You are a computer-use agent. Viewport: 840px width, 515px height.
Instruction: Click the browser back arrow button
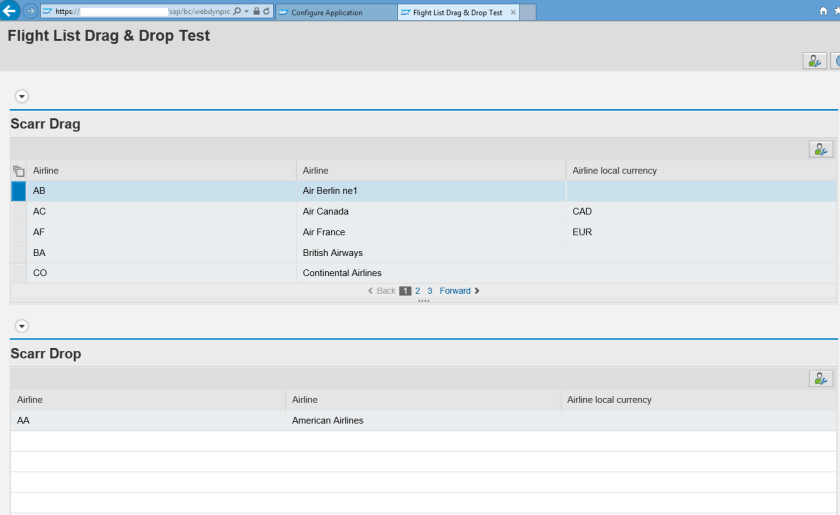(10, 11)
